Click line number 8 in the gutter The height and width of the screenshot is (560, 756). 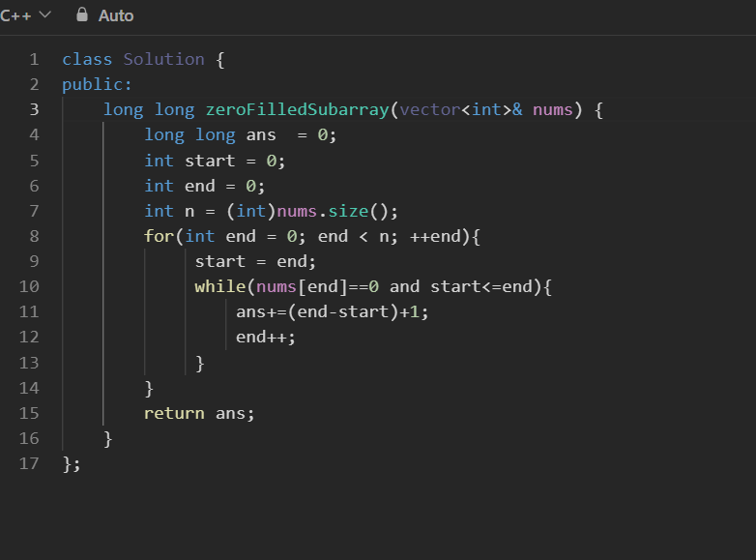tap(34, 236)
